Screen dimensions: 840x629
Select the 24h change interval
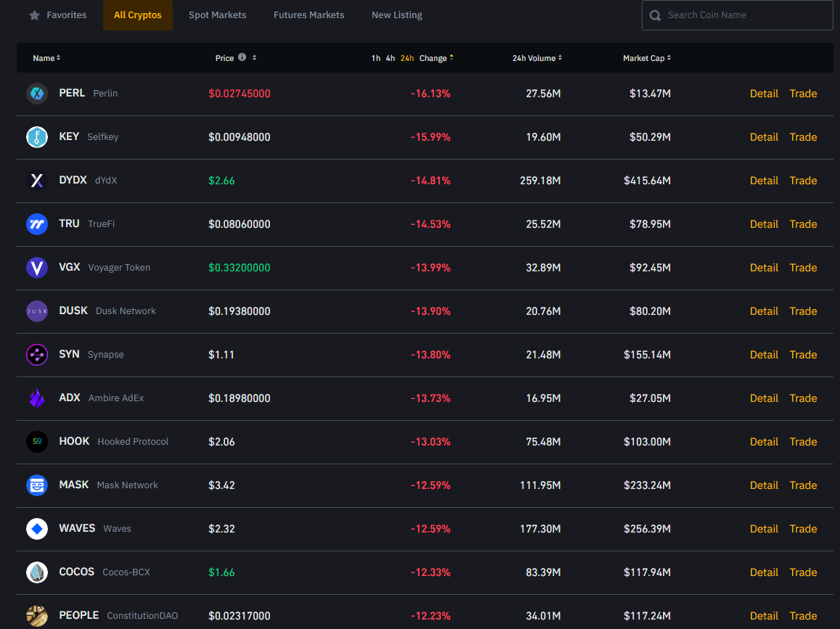pos(407,58)
